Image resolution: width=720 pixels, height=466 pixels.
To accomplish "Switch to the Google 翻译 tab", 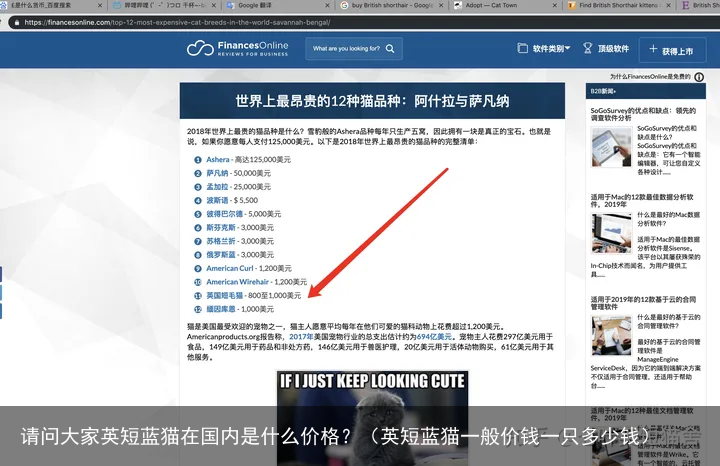I will click(x=254, y=6).
